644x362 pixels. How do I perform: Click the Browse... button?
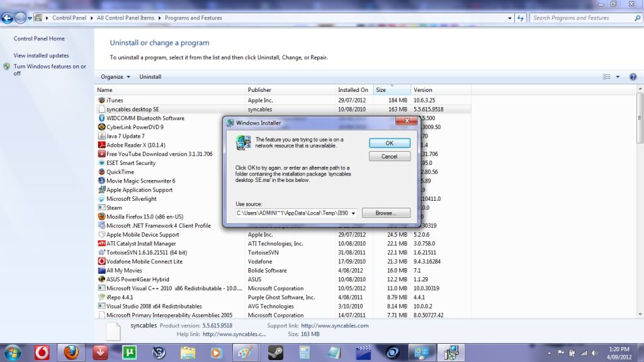point(386,213)
